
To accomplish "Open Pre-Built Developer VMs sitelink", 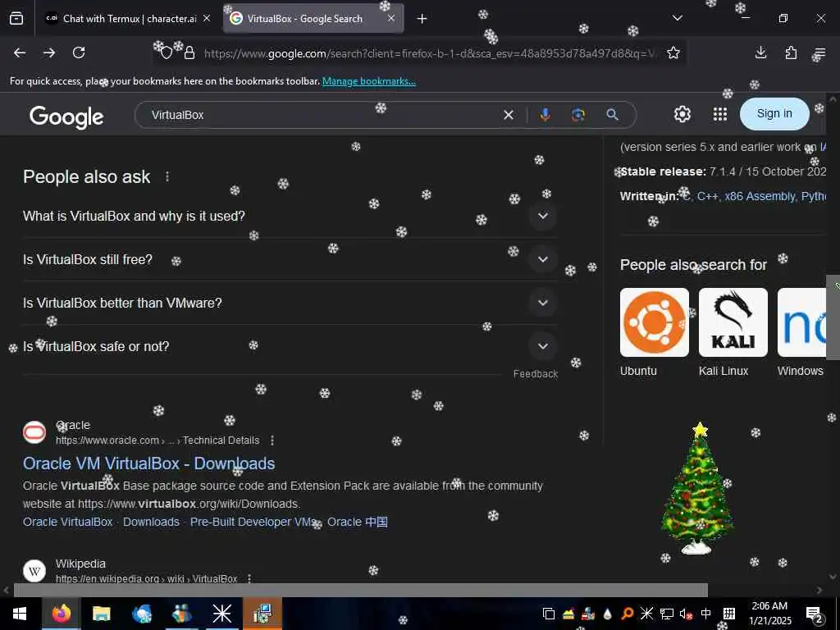I will 253,522.
